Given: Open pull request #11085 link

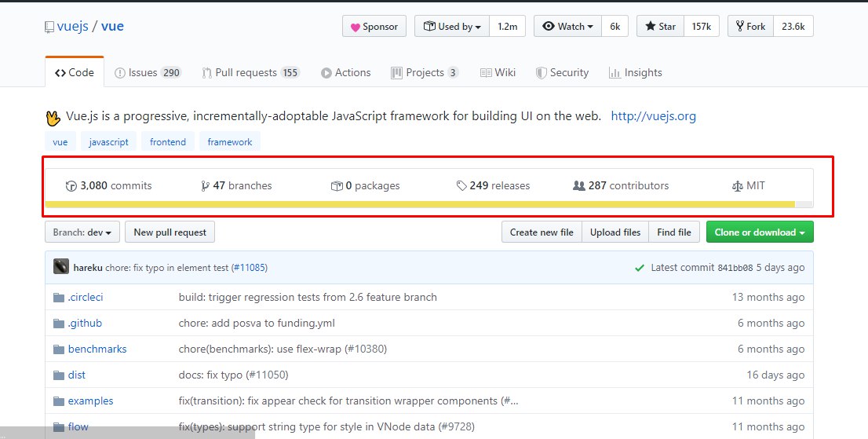Looking at the screenshot, I should [x=250, y=267].
